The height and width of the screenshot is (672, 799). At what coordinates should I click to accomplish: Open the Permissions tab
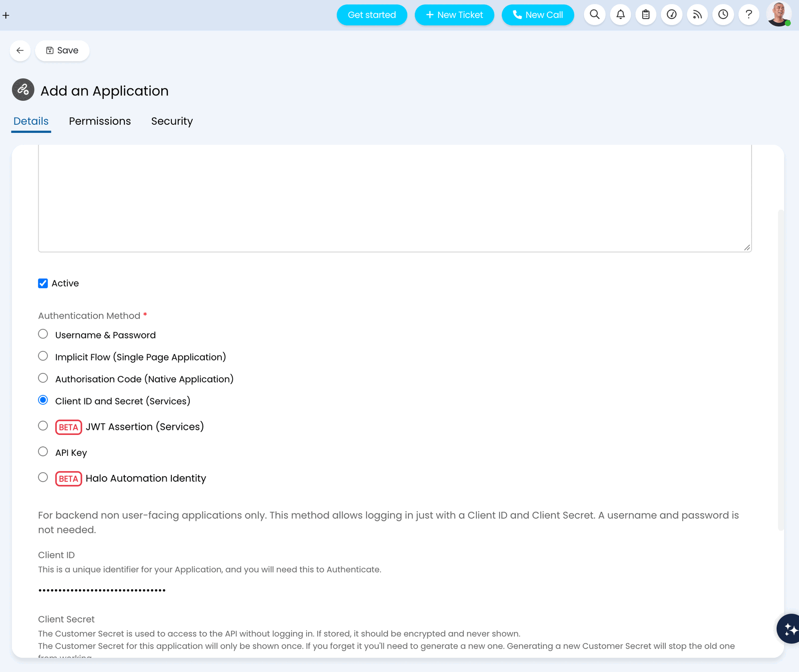tap(100, 121)
